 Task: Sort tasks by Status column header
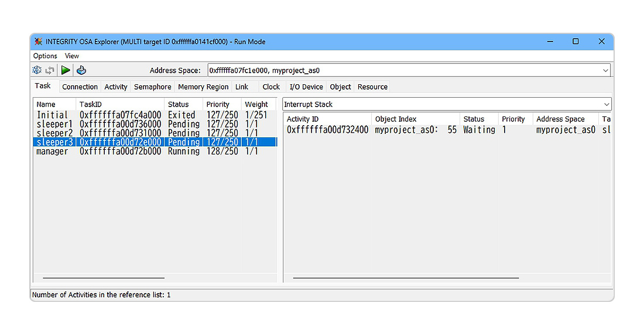tap(183, 105)
